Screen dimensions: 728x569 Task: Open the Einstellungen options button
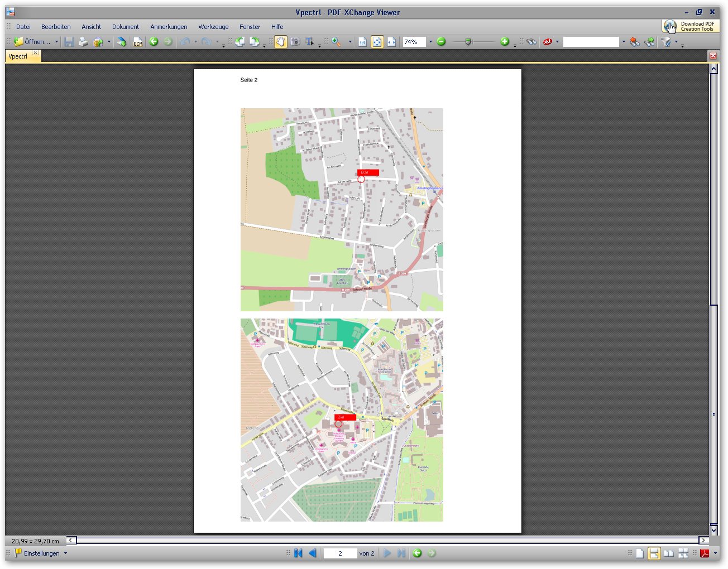[37, 553]
